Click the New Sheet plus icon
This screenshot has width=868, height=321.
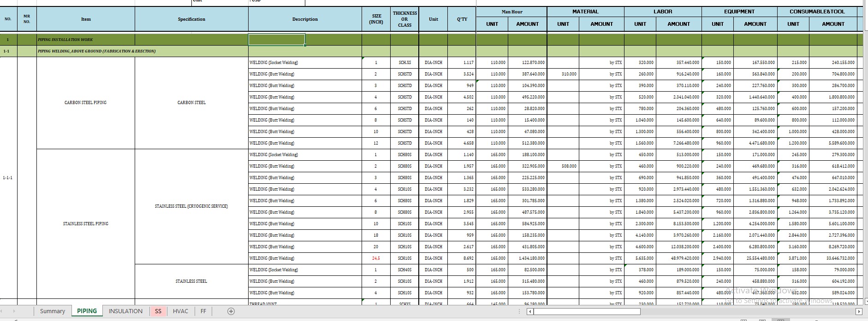[x=231, y=311]
